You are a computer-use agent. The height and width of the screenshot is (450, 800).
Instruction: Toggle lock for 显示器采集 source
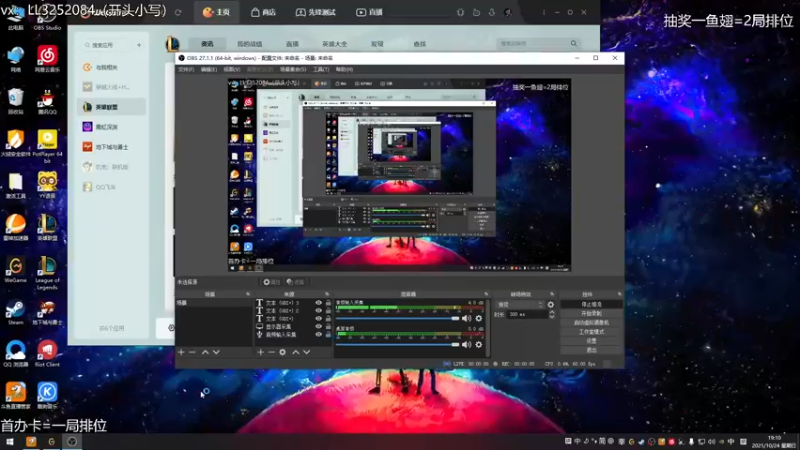tap(328, 327)
